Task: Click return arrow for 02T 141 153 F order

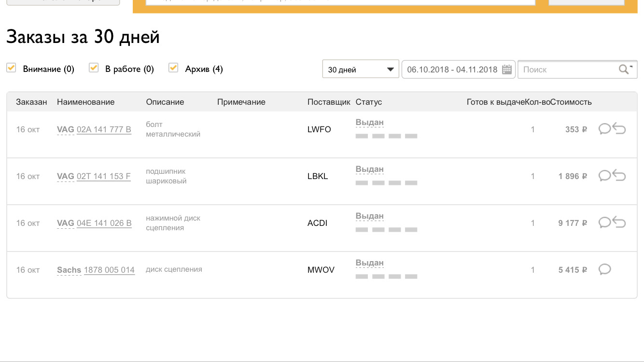Action: click(x=619, y=176)
